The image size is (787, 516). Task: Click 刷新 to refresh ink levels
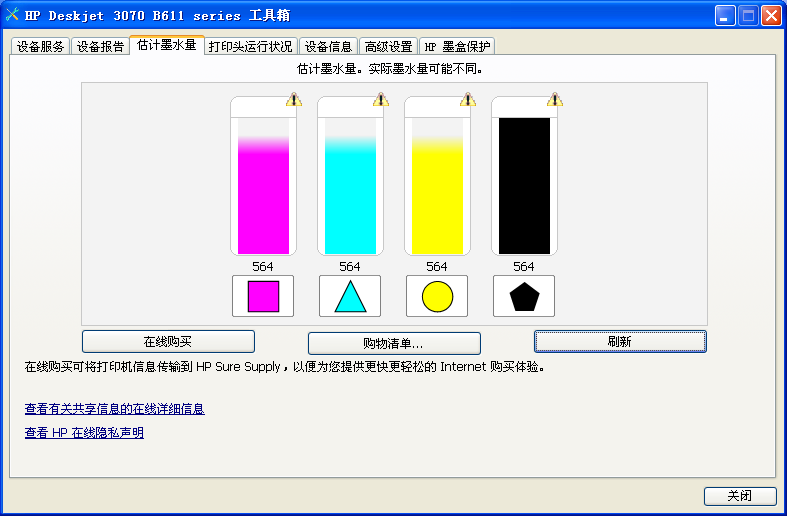point(620,341)
